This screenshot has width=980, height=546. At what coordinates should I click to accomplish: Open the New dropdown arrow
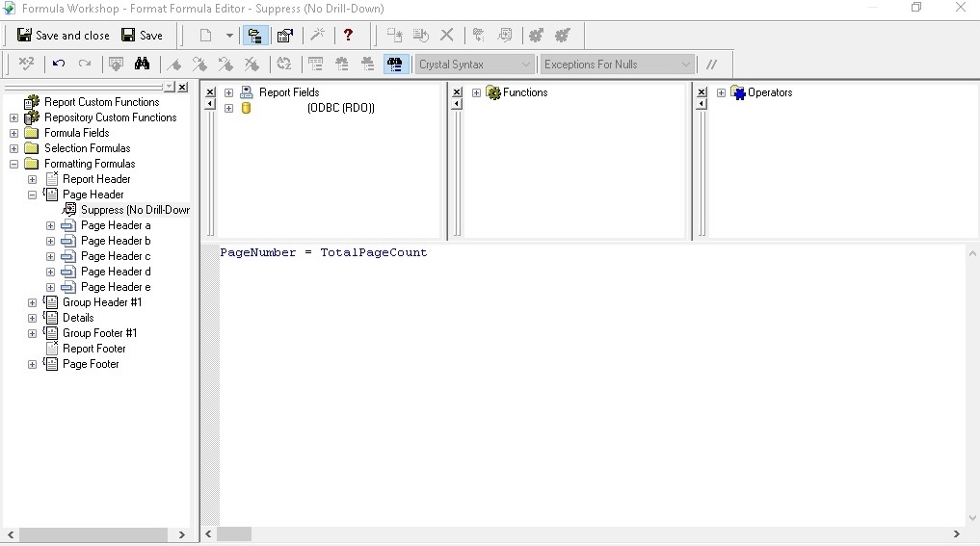[229, 36]
